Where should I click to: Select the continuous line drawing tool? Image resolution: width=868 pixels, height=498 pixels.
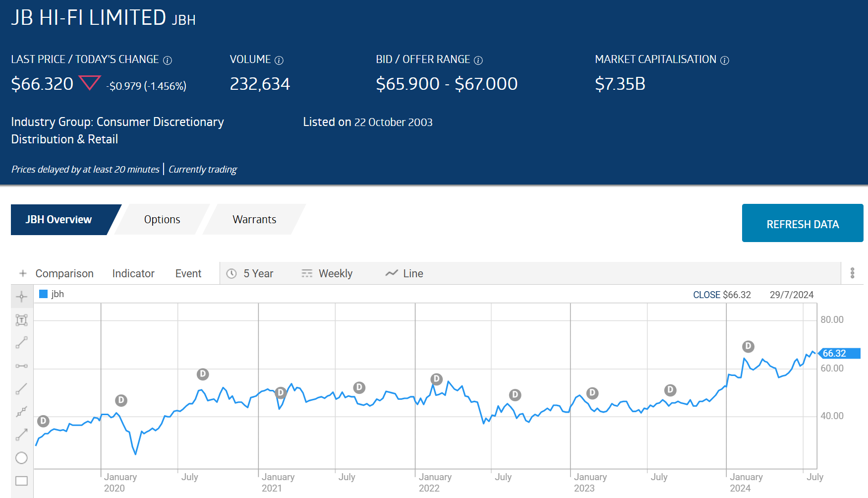tap(21, 412)
